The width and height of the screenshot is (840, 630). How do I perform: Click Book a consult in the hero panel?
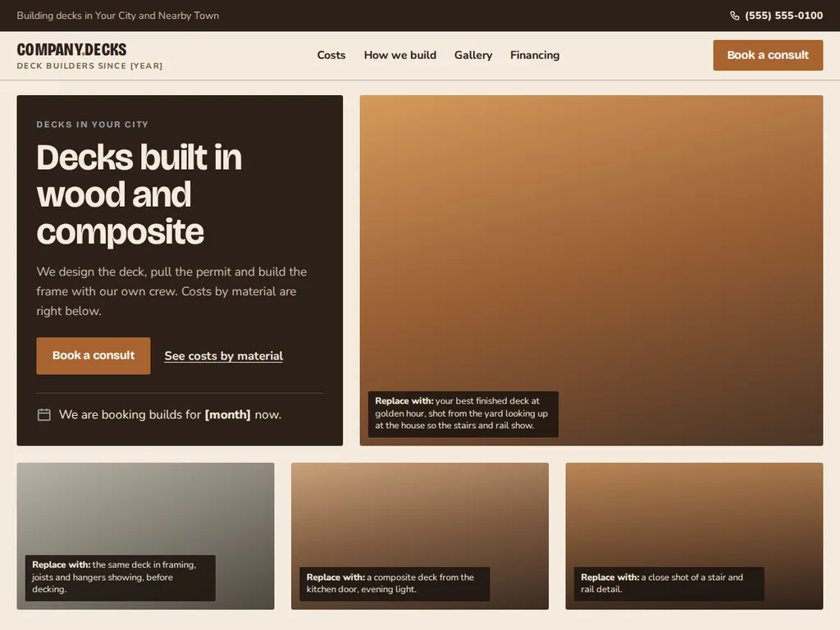[x=94, y=356]
